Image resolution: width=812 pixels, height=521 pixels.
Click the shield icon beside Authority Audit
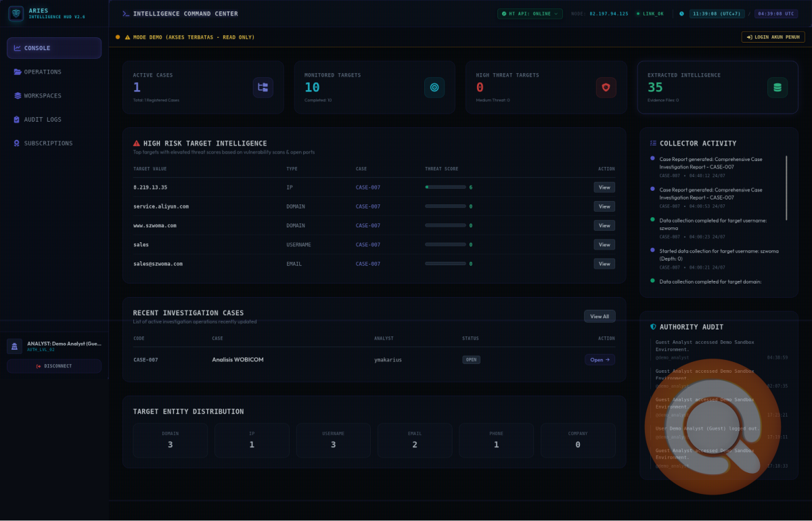coord(653,327)
